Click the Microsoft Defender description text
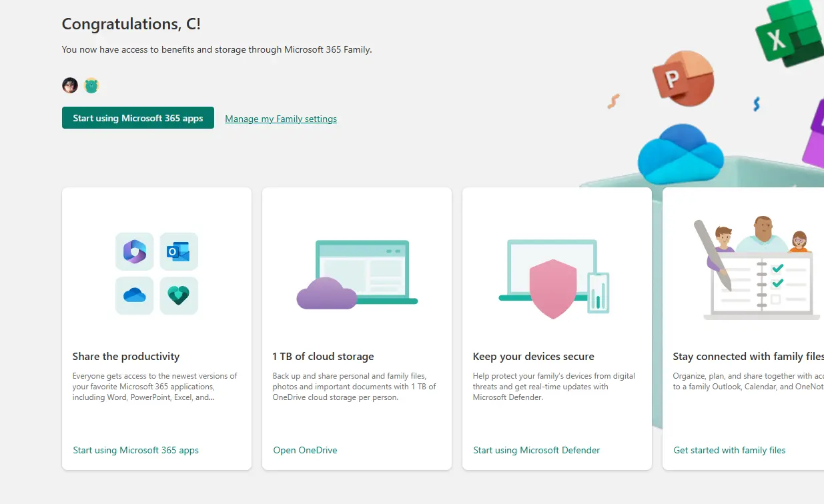The image size is (824, 504). pos(554,387)
